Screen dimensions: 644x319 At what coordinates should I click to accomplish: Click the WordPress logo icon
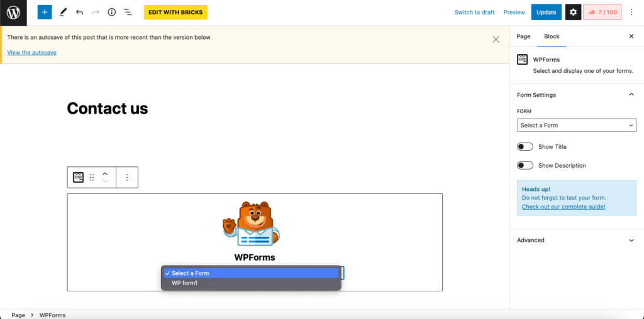(x=13, y=13)
